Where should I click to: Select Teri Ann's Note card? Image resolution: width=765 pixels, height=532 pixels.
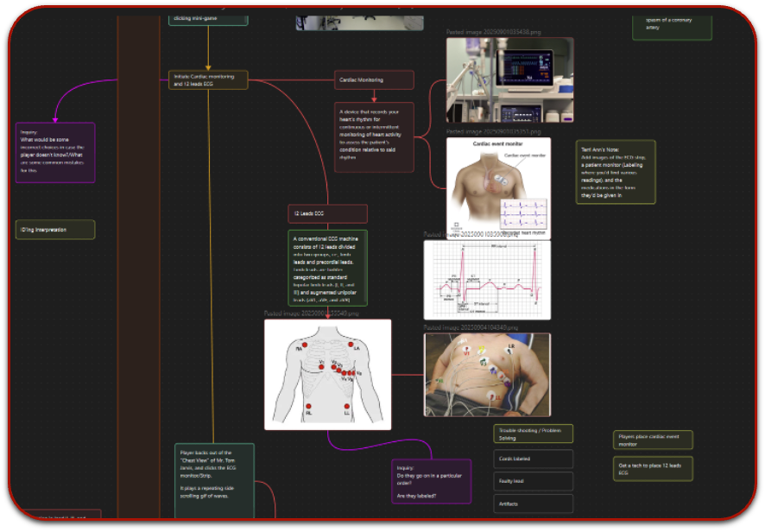coord(616,172)
